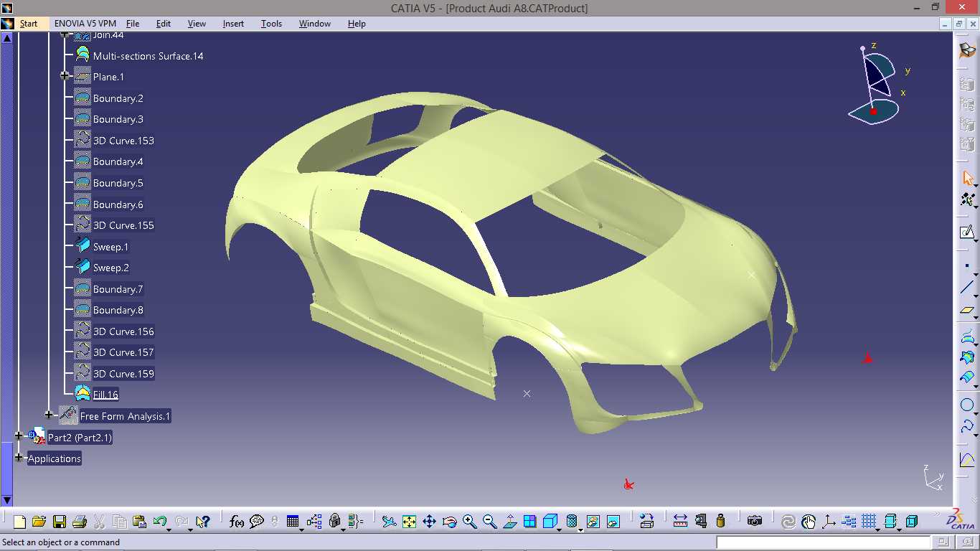Click the Capture camera icon
This screenshot has width=980, height=551.
pos(754,522)
